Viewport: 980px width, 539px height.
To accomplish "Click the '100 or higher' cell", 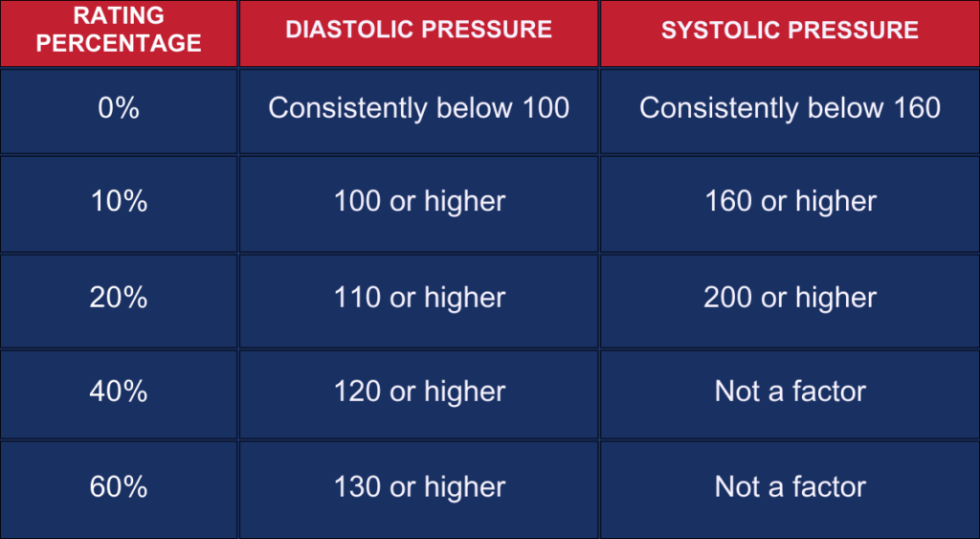I will point(419,202).
